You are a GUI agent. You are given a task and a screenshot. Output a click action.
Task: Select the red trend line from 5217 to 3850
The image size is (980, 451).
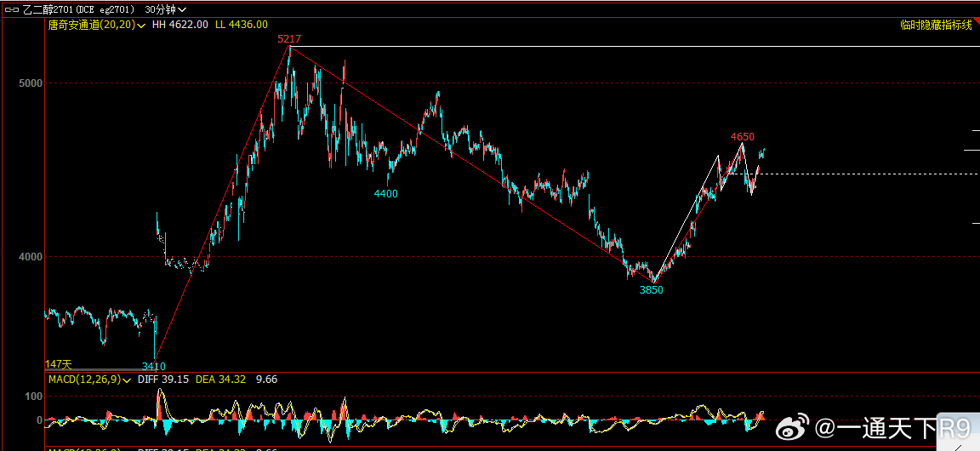click(x=471, y=165)
